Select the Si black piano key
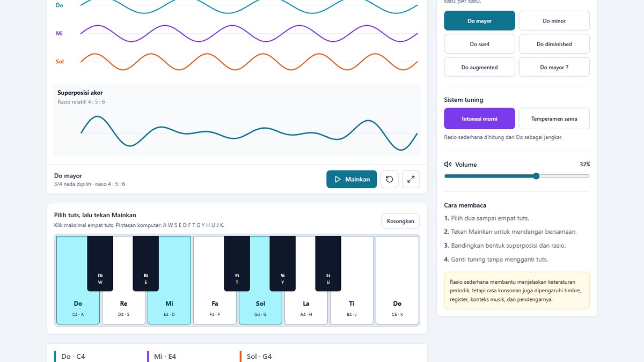 pyautogui.click(x=283, y=263)
